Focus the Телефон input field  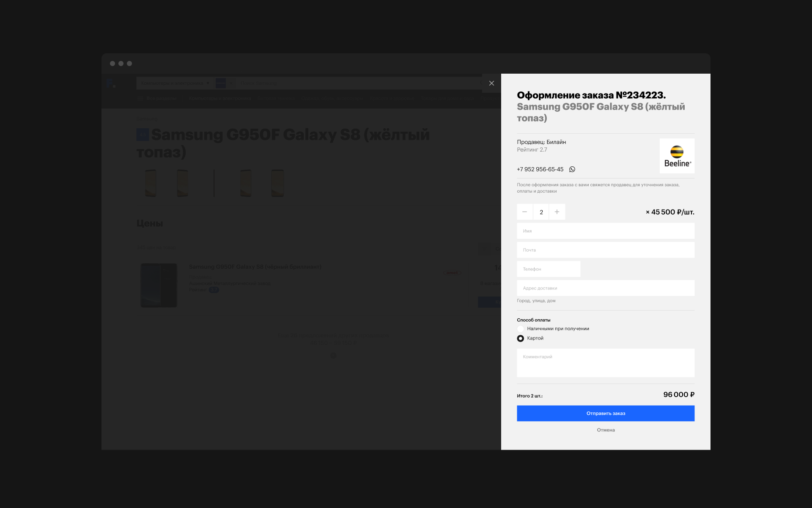pos(549,269)
